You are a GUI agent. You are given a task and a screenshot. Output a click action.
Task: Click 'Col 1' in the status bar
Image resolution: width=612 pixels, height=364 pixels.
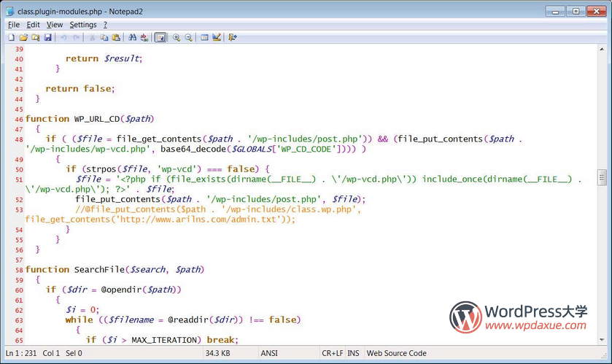pos(51,353)
